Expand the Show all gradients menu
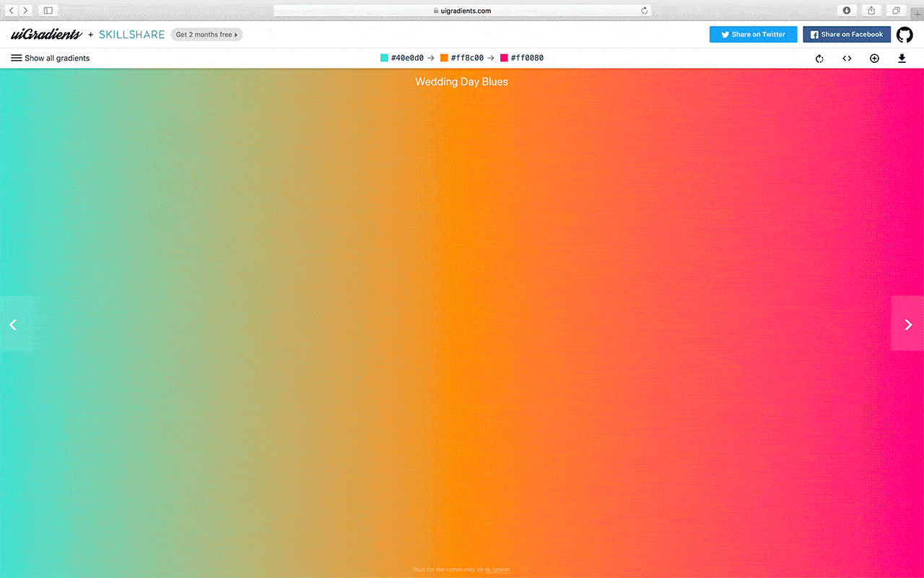 (x=51, y=58)
